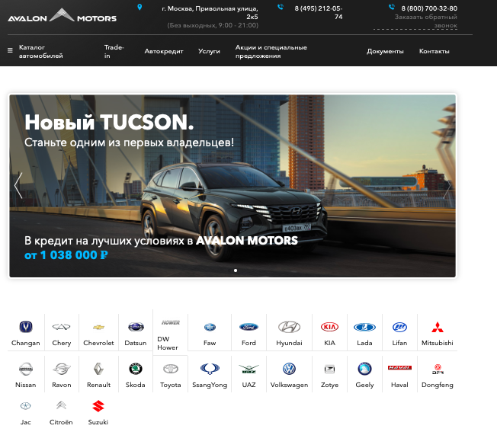Select the Hyundai brand logo

[289, 327]
